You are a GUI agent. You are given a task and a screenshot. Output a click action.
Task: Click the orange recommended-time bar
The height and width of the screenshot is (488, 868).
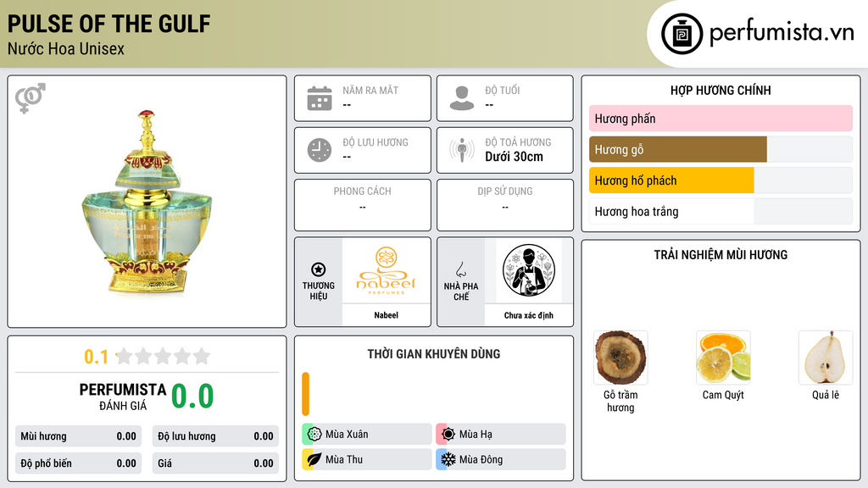[x=305, y=394]
